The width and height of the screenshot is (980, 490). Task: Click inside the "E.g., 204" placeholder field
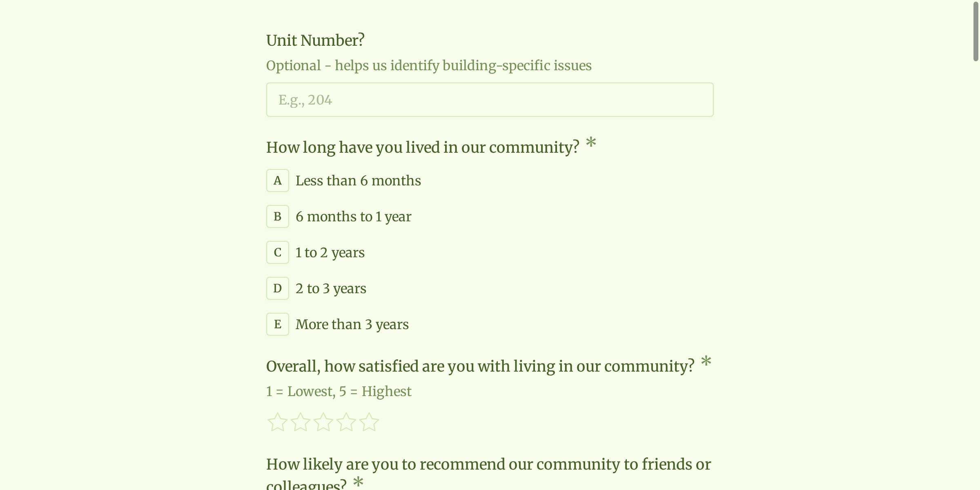(489, 99)
